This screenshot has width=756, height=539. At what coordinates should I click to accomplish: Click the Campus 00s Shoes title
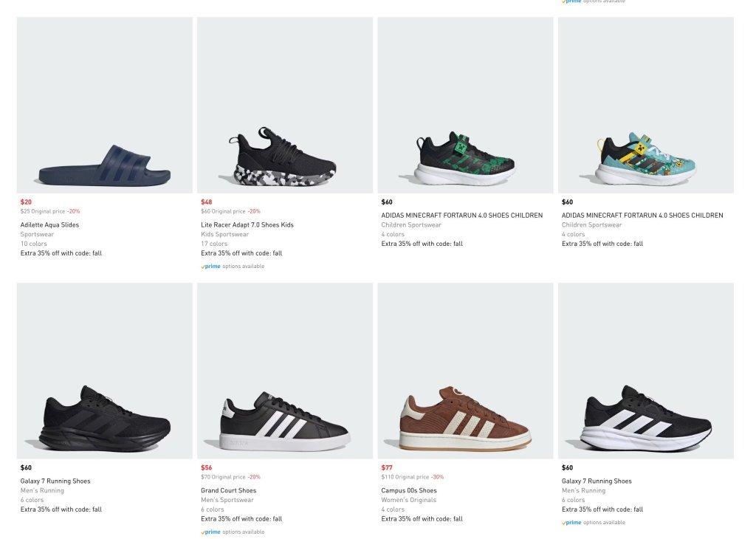(x=408, y=490)
